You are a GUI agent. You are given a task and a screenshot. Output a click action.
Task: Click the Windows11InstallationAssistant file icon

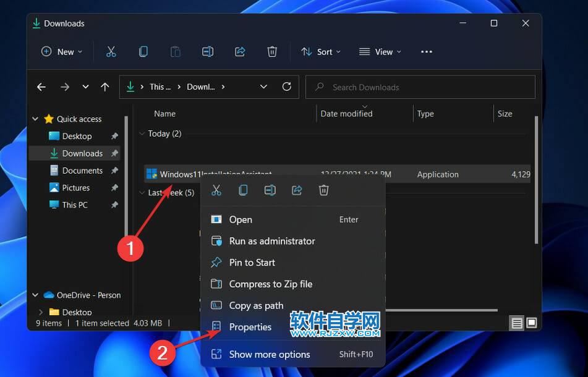pyautogui.click(x=151, y=174)
